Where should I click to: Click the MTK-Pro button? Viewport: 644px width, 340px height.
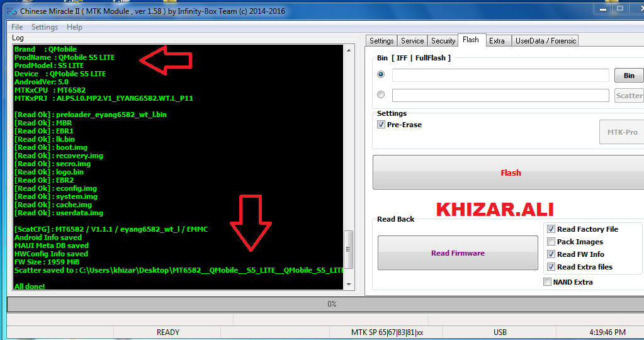point(622,132)
